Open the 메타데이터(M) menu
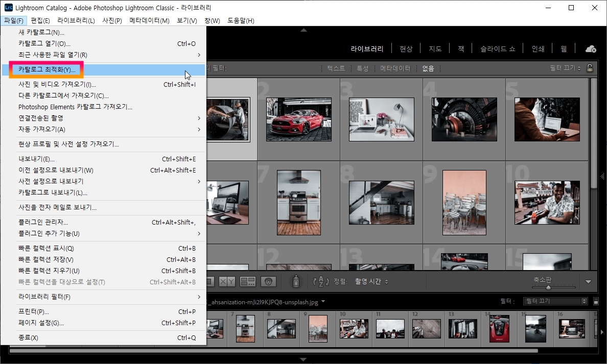This screenshot has width=607, height=364. [x=149, y=20]
